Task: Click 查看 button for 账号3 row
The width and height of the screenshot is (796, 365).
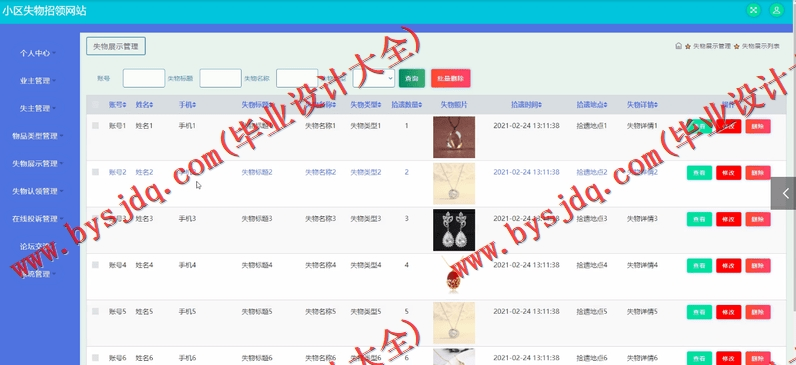Action: click(699, 219)
